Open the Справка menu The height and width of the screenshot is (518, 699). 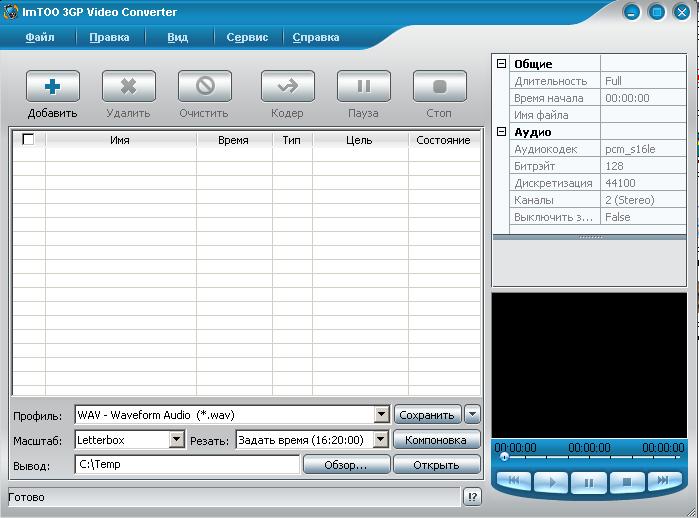pyautogui.click(x=316, y=37)
